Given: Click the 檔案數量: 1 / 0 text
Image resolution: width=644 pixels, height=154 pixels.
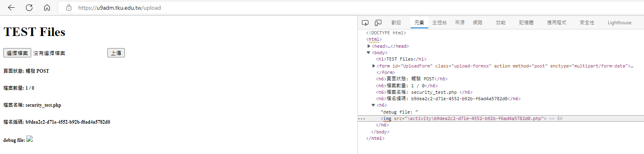Looking at the screenshot, I should 19,88.
